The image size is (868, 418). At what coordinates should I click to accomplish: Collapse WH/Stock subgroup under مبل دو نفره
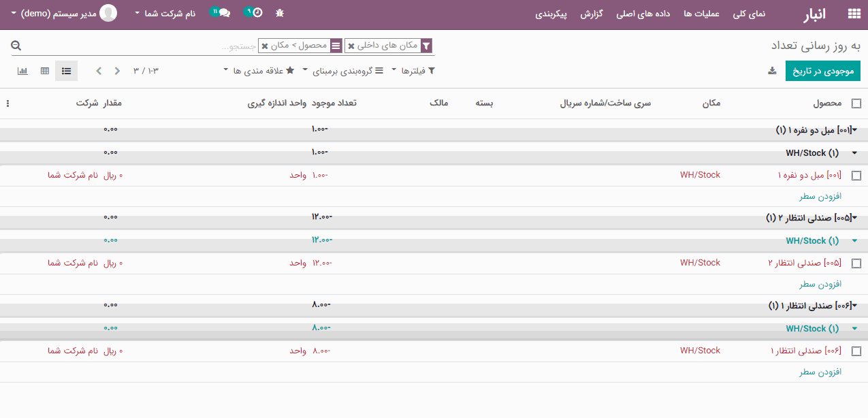click(x=854, y=153)
